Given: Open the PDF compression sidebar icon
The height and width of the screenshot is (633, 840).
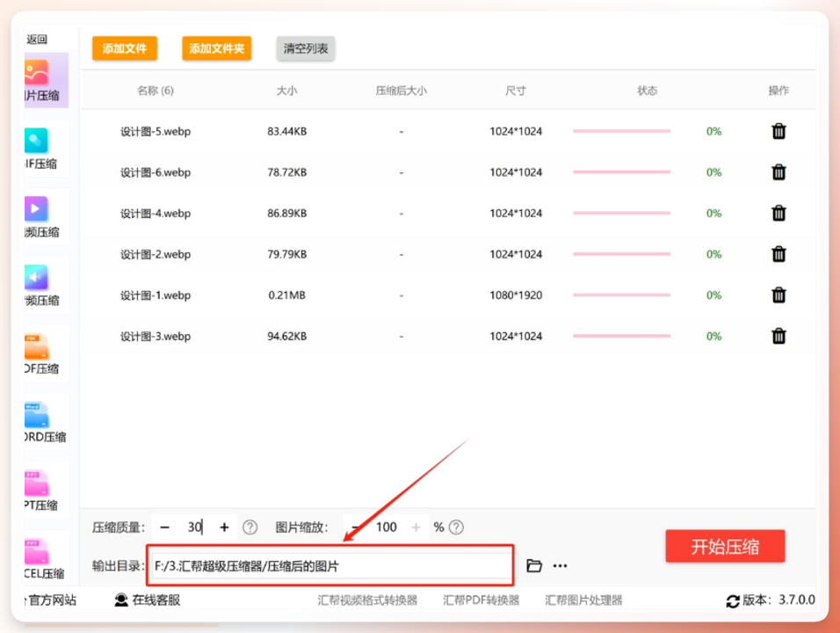Looking at the screenshot, I should click(x=36, y=346).
